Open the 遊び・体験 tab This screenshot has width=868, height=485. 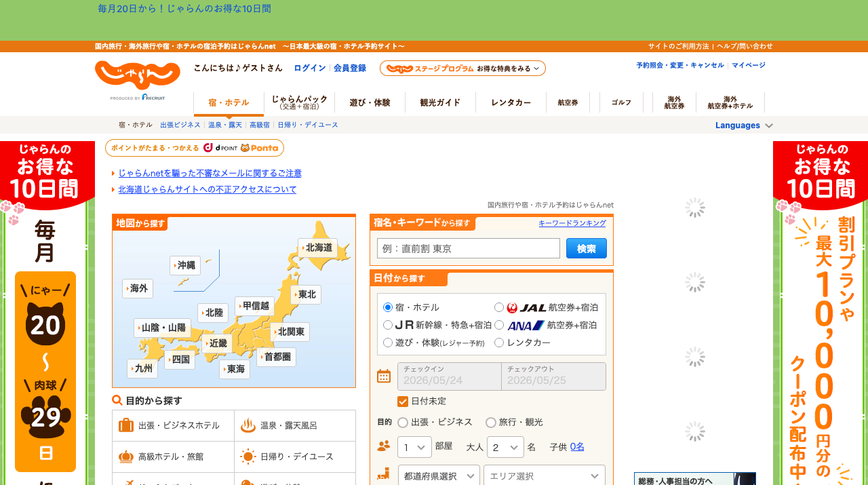370,102
